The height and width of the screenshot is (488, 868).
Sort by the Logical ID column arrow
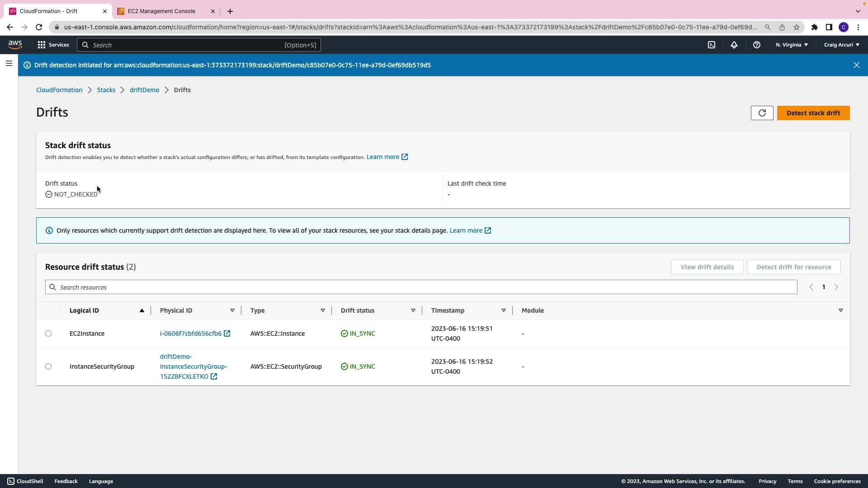[142, 310]
